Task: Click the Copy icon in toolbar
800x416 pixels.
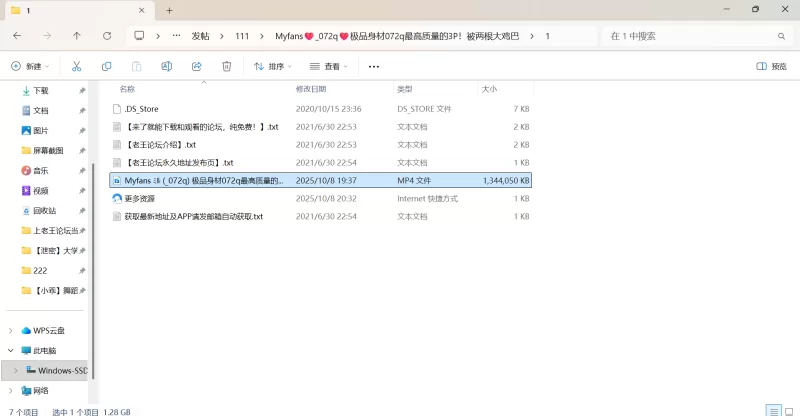Action: (106, 66)
